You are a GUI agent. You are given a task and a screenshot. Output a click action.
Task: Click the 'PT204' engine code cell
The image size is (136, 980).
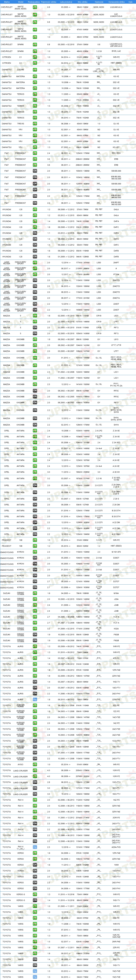(x=116, y=274)
